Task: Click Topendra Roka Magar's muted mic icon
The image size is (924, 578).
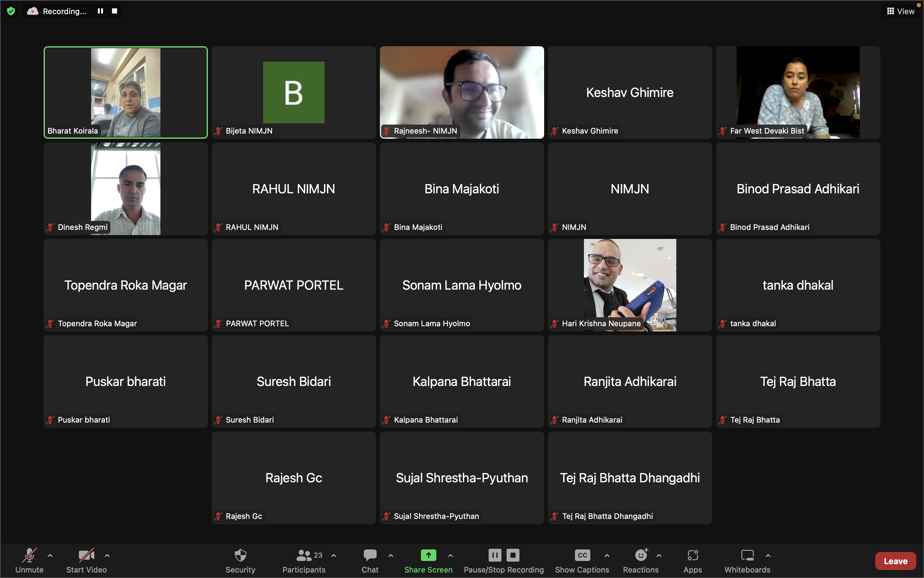Action: [x=50, y=323]
